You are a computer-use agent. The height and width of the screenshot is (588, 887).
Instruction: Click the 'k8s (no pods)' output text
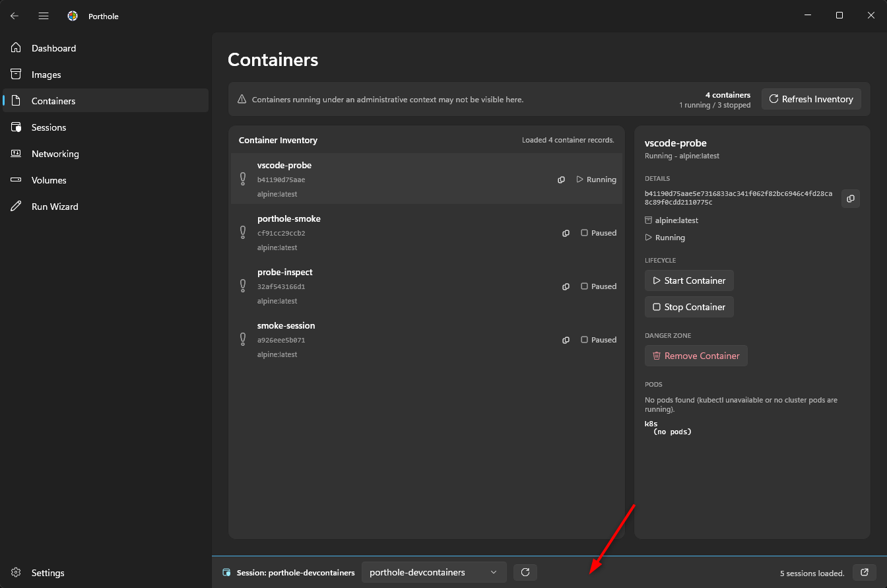(668, 428)
